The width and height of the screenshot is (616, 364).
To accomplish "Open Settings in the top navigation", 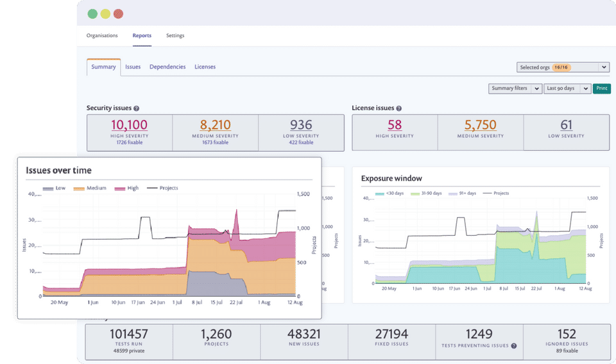I will [x=175, y=35].
